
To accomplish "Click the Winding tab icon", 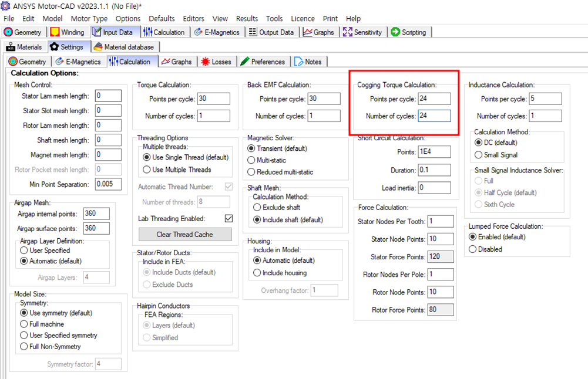I will tap(55, 32).
